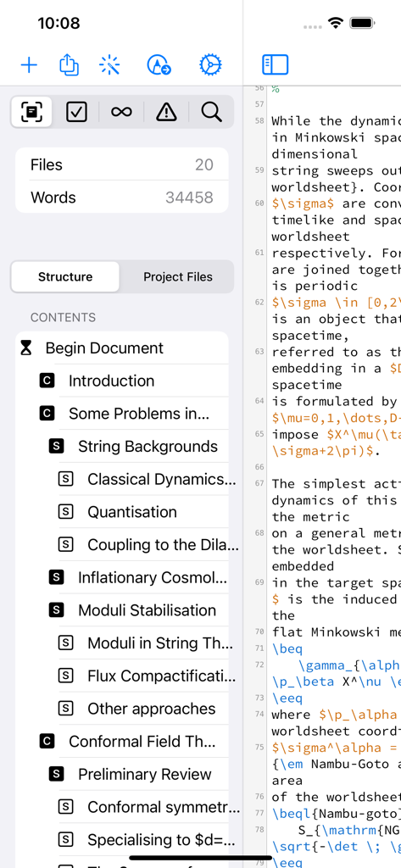Tap the Words count row
Image resolution: width=401 pixels, height=868 pixels.
click(122, 197)
